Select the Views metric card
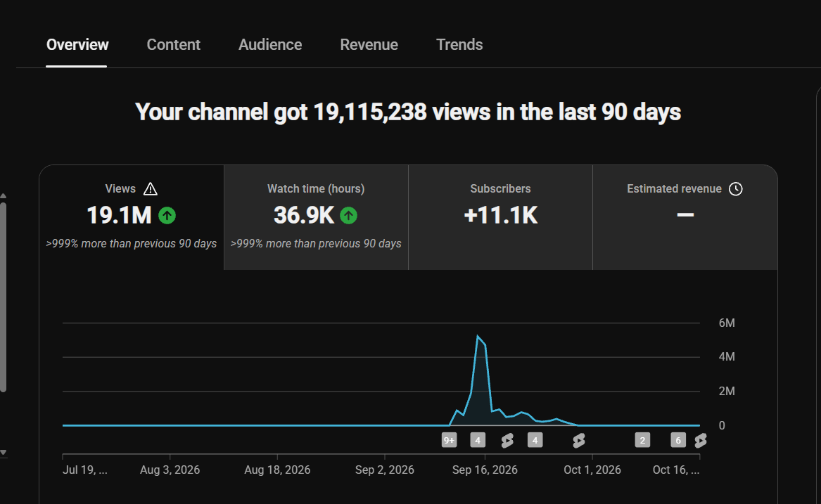 (x=132, y=218)
